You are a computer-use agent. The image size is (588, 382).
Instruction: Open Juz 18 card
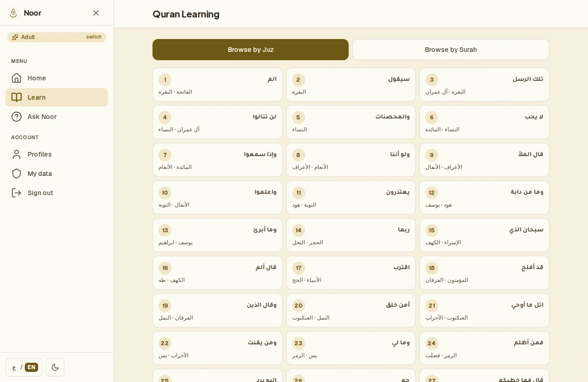[x=484, y=273]
